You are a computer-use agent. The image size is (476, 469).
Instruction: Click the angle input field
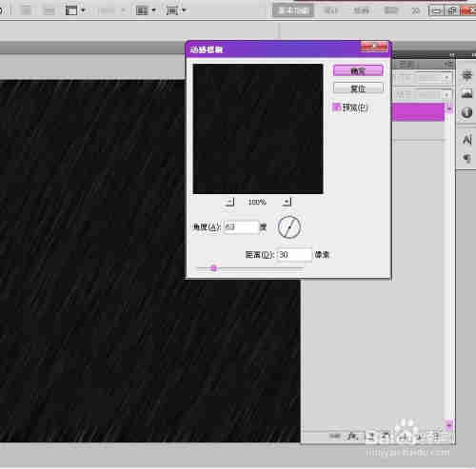point(242,227)
